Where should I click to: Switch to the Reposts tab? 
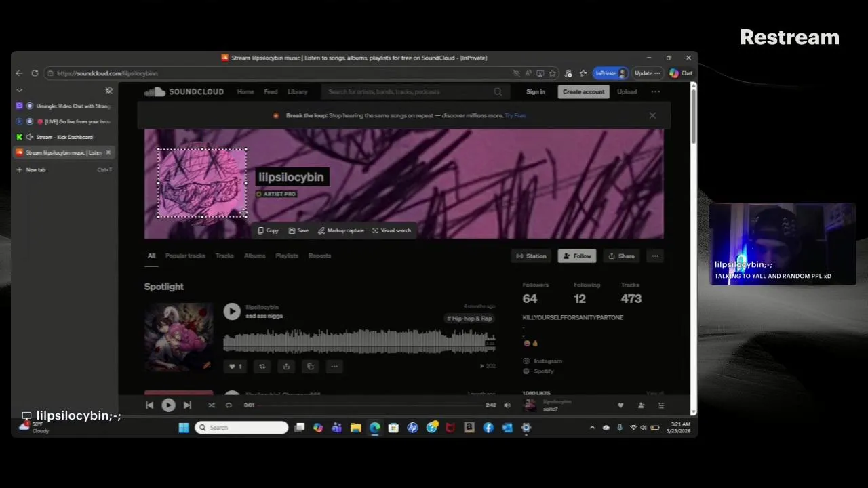pos(319,256)
